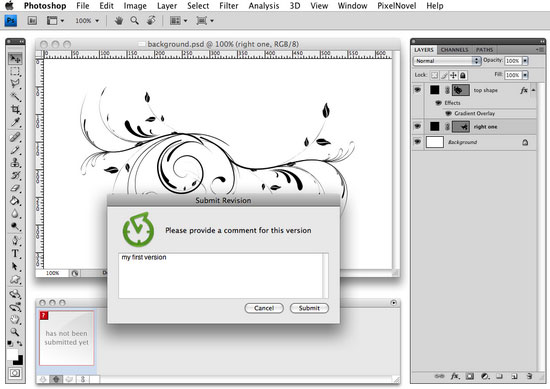This screenshot has width=550, height=389.
Task: Select the Path Selection tool
Action: tap(15, 266)
